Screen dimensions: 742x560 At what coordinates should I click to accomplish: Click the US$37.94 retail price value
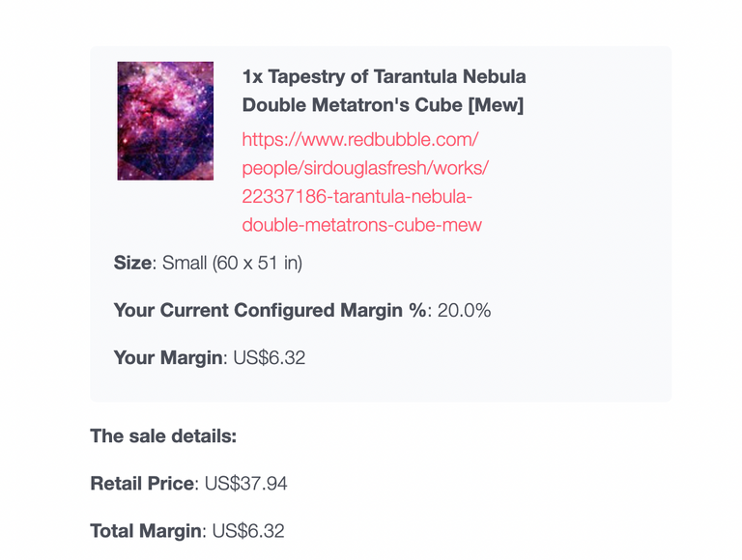tap(245, 484)
